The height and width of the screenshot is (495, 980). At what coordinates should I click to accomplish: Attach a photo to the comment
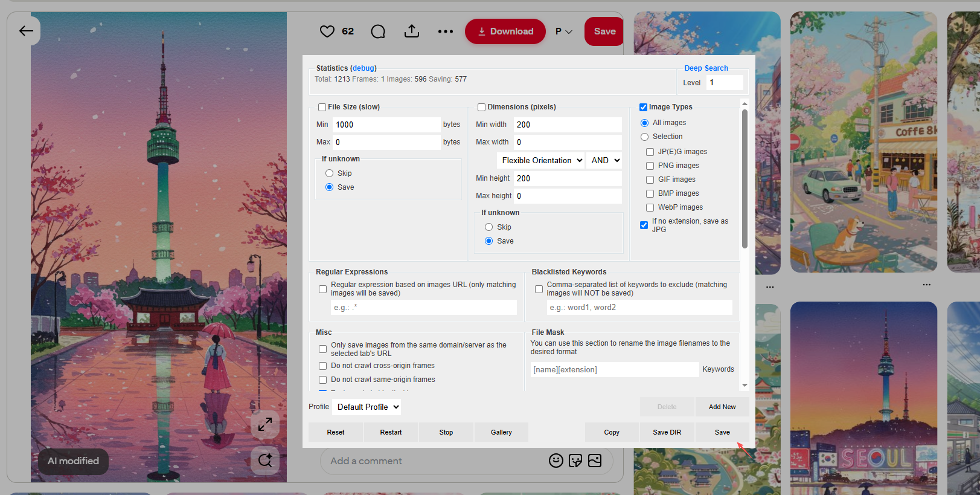pos(595,461)
